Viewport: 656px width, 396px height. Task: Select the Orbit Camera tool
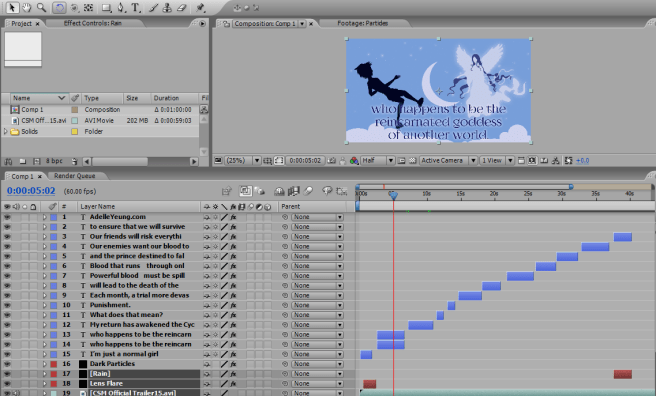point(74,8)
